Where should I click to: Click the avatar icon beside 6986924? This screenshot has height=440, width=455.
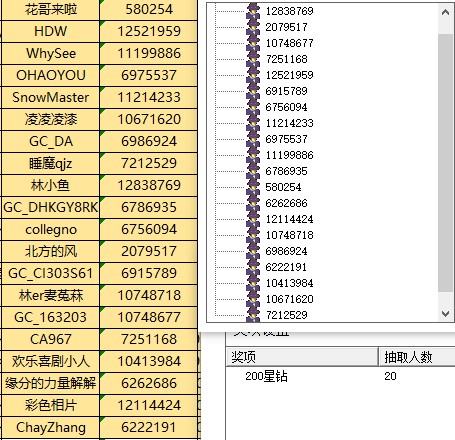pyautogui.click(x=253, y=251)
